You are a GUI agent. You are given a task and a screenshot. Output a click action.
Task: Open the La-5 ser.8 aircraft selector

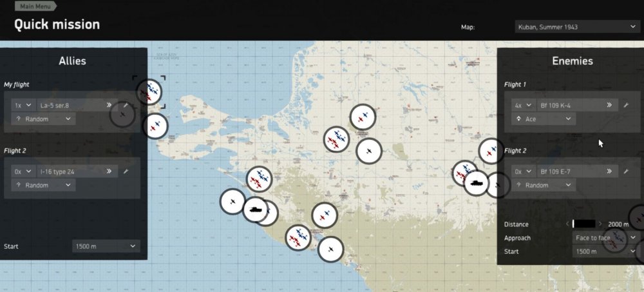coord(77,105)
